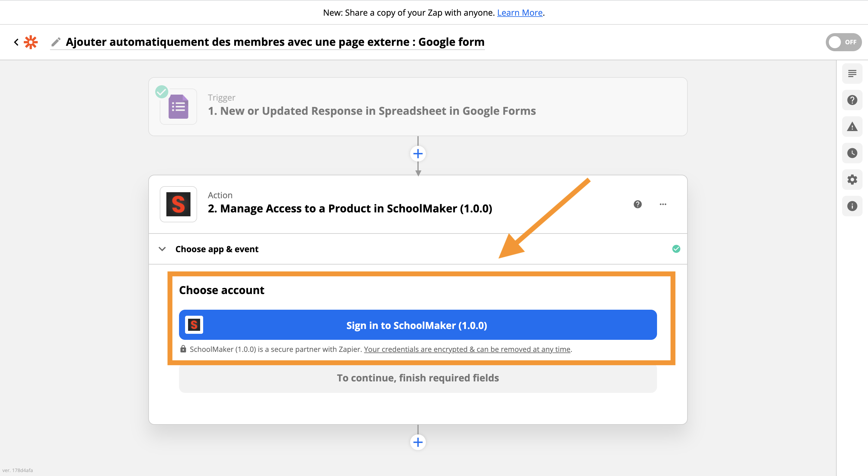Click the pencil icon to rename Zap
The height and width of the screenshot is (476, 868).
56,42
